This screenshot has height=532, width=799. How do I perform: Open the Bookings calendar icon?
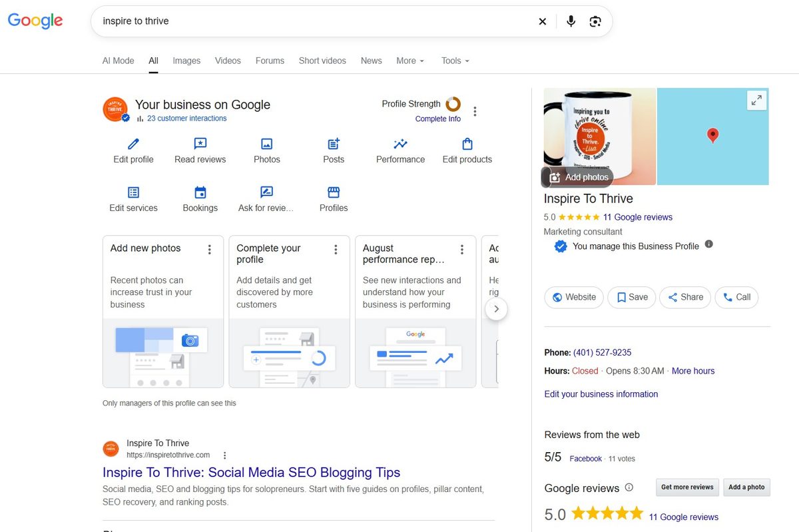point(200,192)
